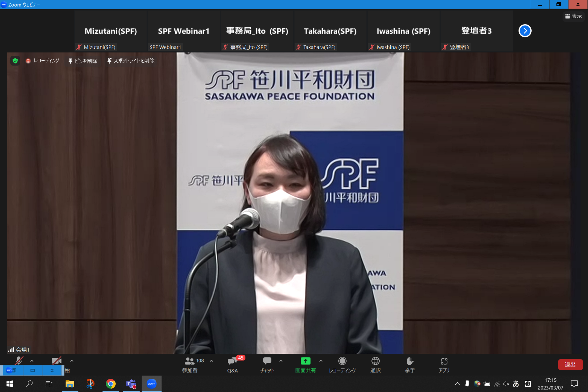Expand screen share options chevron

321,361
